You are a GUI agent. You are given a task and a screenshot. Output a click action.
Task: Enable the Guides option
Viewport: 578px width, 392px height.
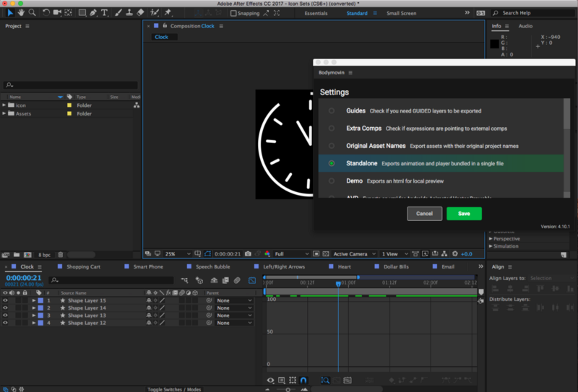click(x=332, y=110)
